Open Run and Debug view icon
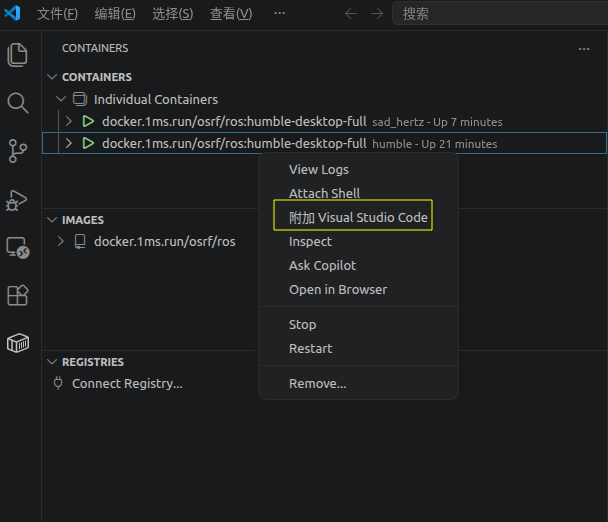Screen dimensions: 608x522 click(x=17, y=200)
